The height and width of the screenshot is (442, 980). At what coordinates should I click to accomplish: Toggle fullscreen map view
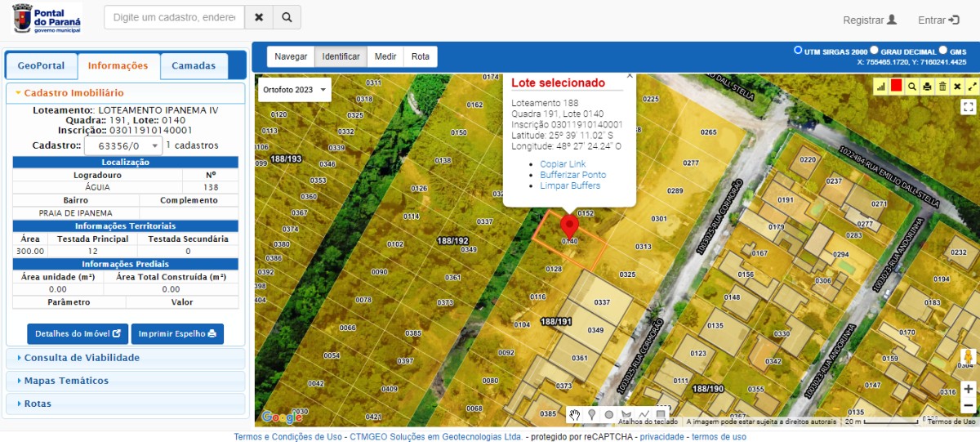(968, 107)
